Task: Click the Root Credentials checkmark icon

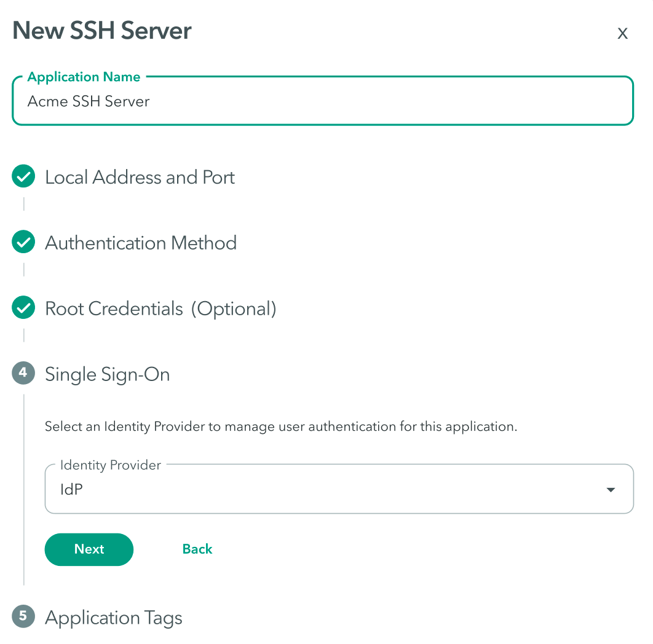Action: pos(23,308)
